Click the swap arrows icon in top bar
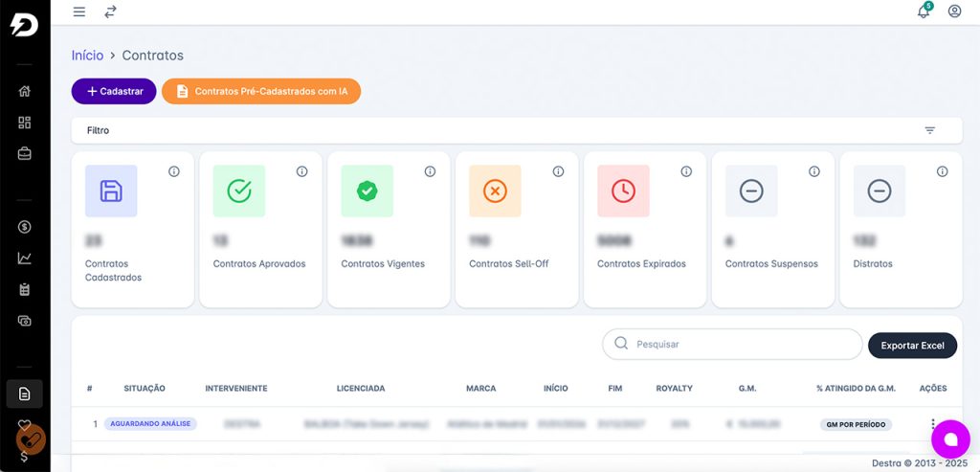Viewport: 980px width, 472px height. tap(111, 11)
